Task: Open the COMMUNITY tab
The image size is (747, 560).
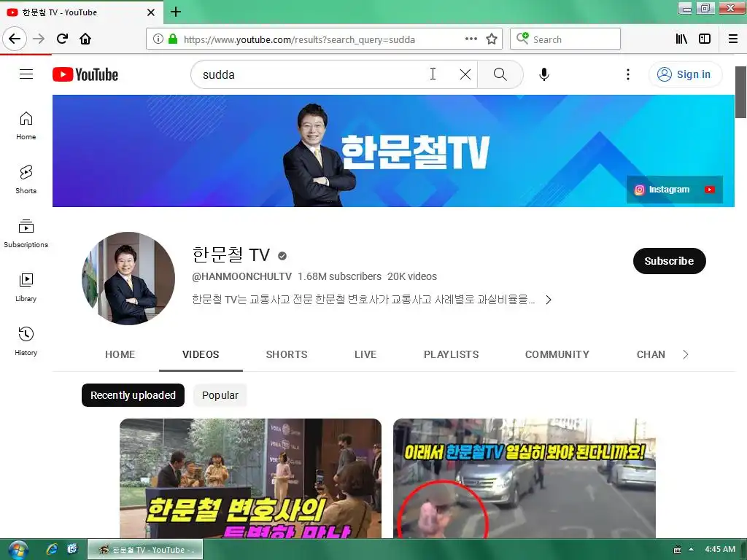Action: pyautogui.click(x=557, y=355)
